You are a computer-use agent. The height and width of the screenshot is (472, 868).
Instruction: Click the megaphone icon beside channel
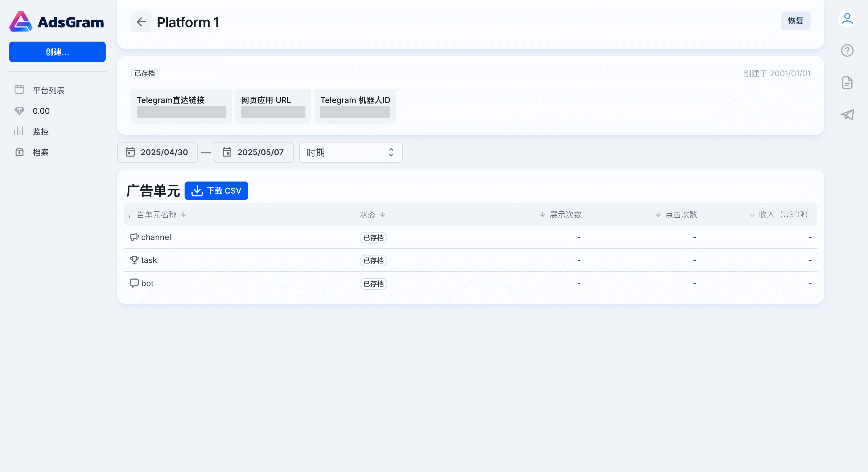tap(134, 237)
